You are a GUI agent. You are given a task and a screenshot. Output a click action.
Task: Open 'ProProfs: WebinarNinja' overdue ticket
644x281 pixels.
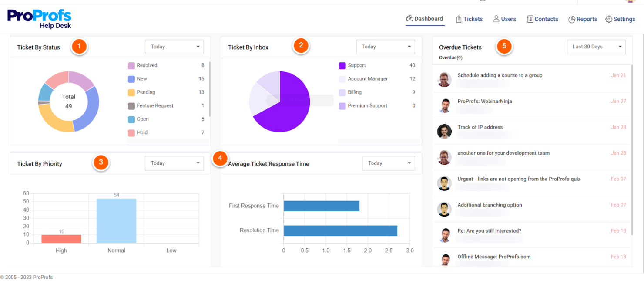click(x=484, y=101)
